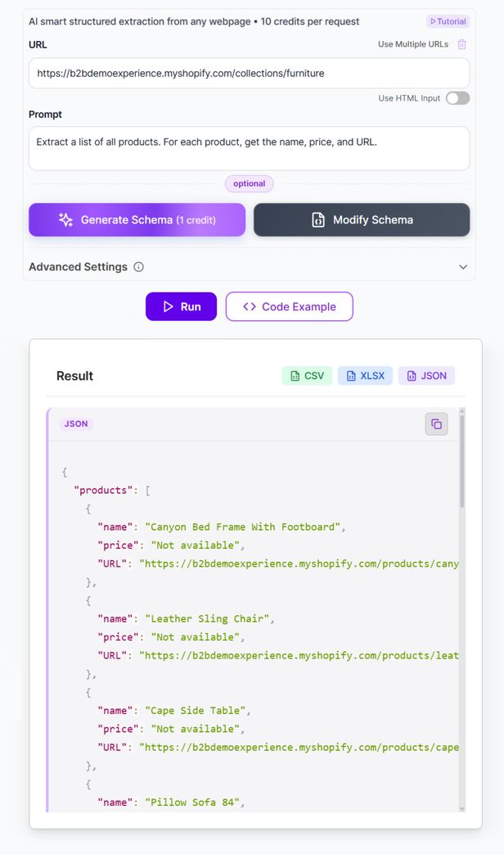Toggle the Use HTML Input switch

click(x=457, y=98)
